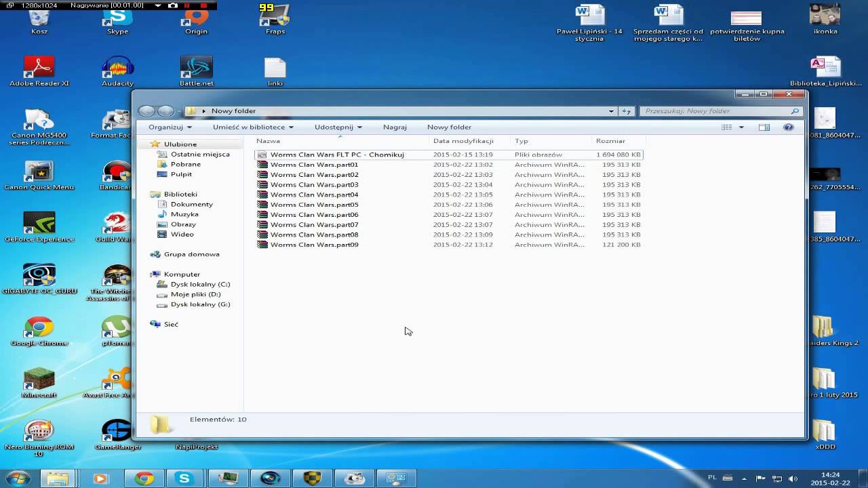Open Adobe Reader XI shortcut
The image size is (868, 488).
39,71
